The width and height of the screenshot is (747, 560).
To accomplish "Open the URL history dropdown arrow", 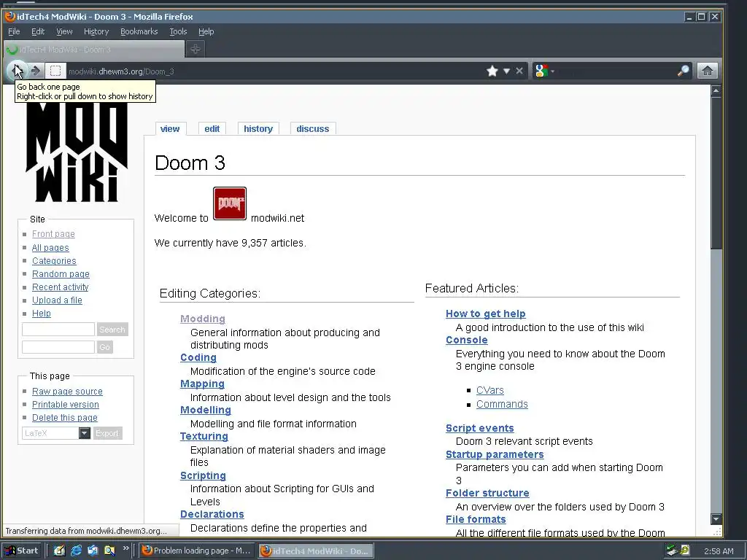I will coord(506,71).
